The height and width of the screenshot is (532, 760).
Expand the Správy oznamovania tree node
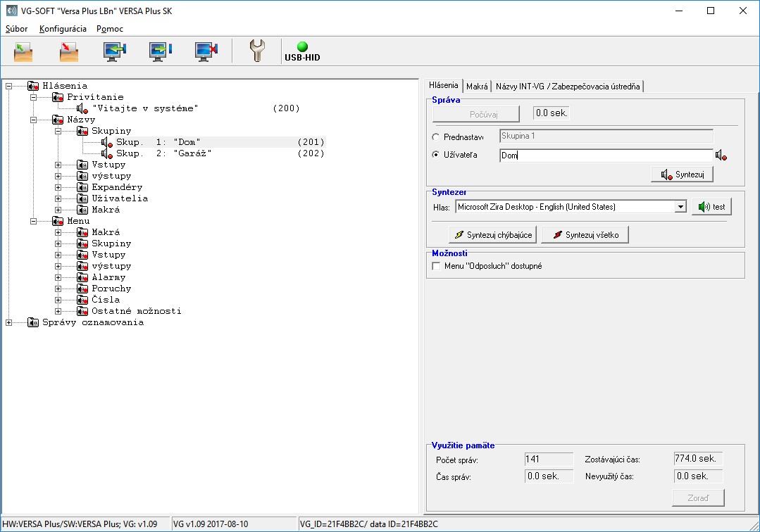pyautogui.click(x=8, y=322)
